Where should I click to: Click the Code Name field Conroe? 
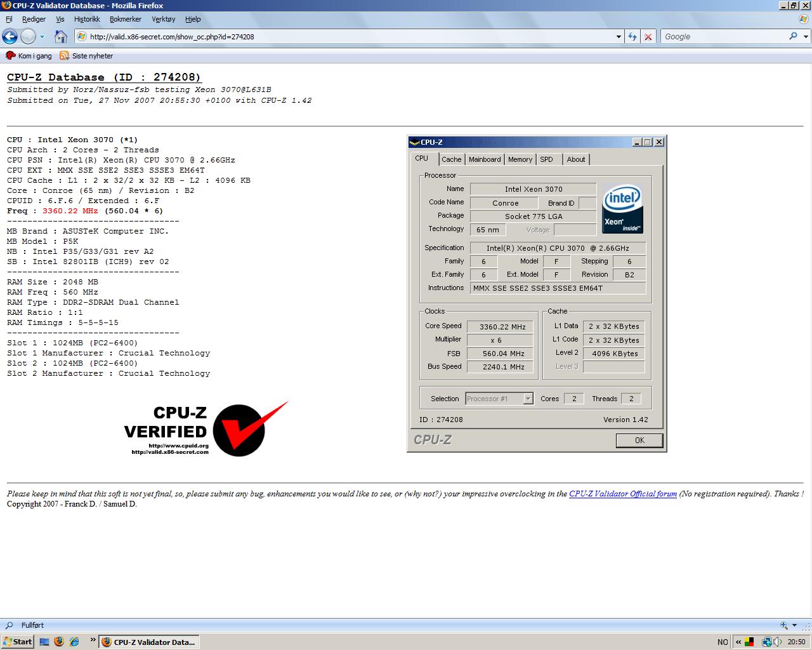click(506, 203)
